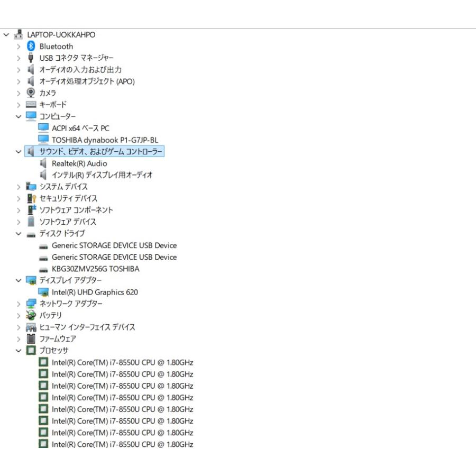The height and width of the screenshot is (476, 476).
Task: Select ソフトウェア コンポーネント label
Action: click(x=76, y=210)
